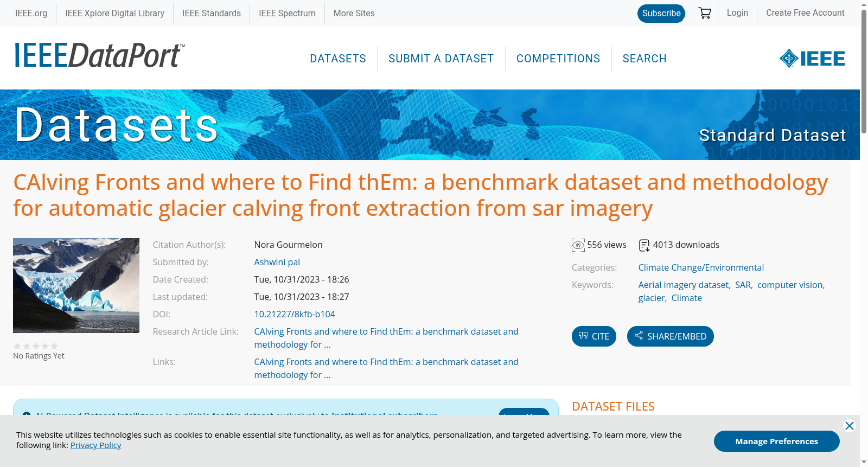This screenshot has width=868, height=467.
Task: Click the SAR keyword
Action: (743, 285)
